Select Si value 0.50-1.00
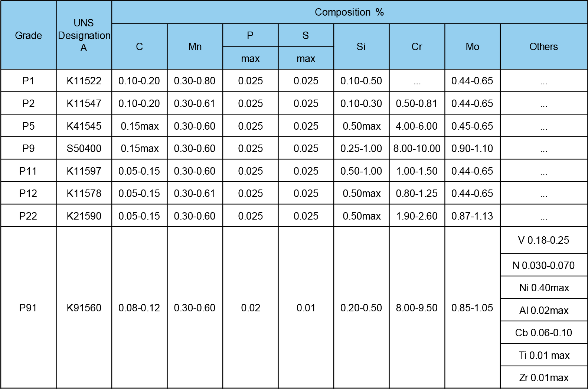Screen dimensions: 588x389 [361, 171]
